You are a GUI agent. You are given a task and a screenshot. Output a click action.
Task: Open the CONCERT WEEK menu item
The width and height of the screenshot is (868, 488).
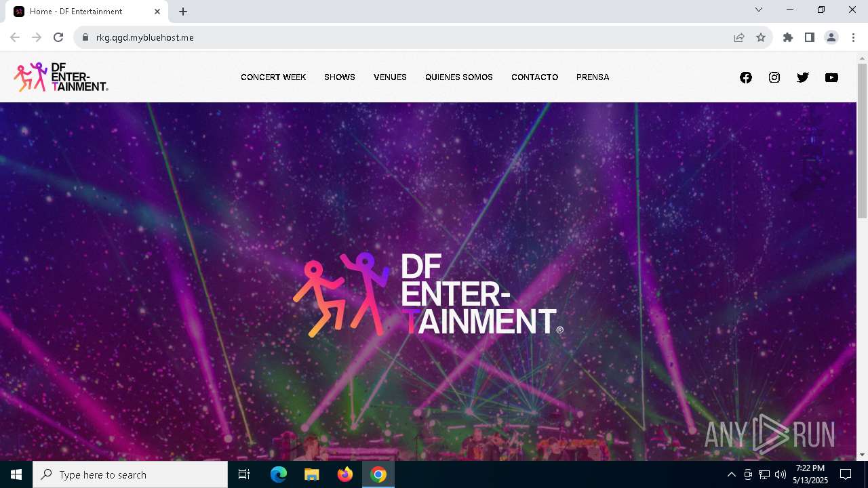pos(273,77)
